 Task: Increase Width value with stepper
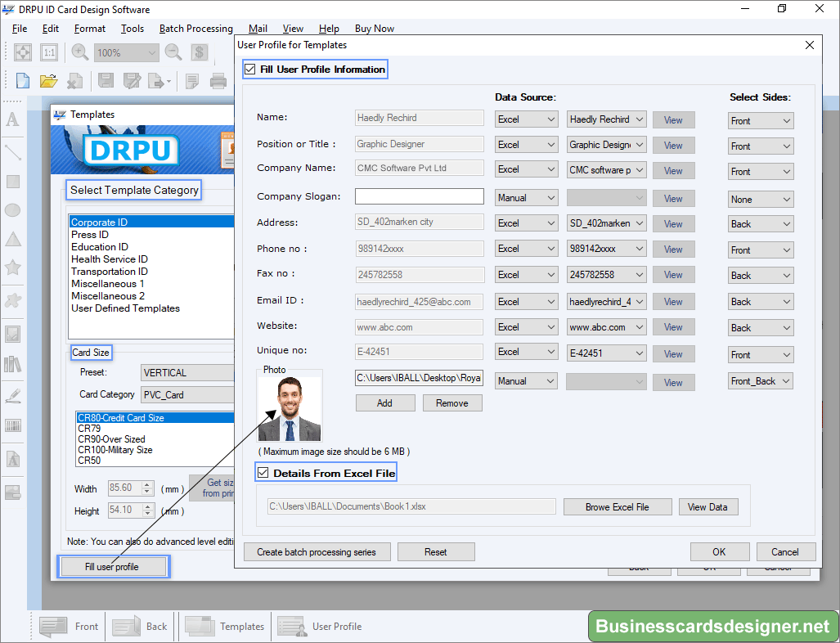148,484
